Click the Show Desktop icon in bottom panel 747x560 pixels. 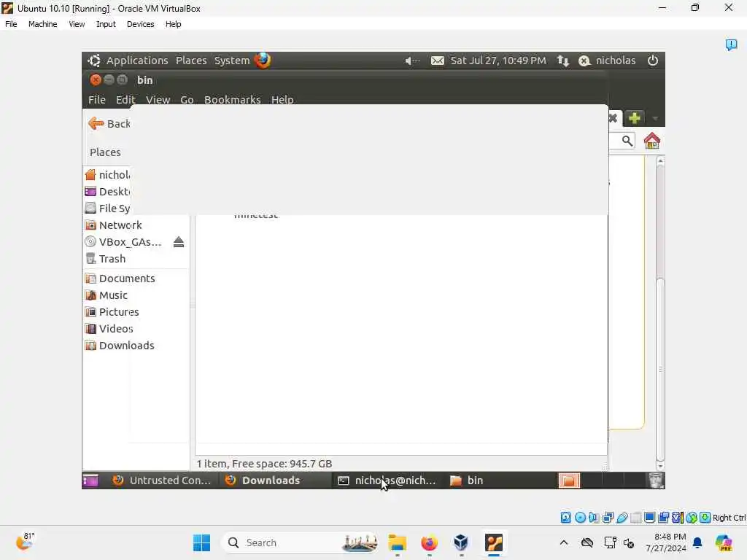click(90, 481)
